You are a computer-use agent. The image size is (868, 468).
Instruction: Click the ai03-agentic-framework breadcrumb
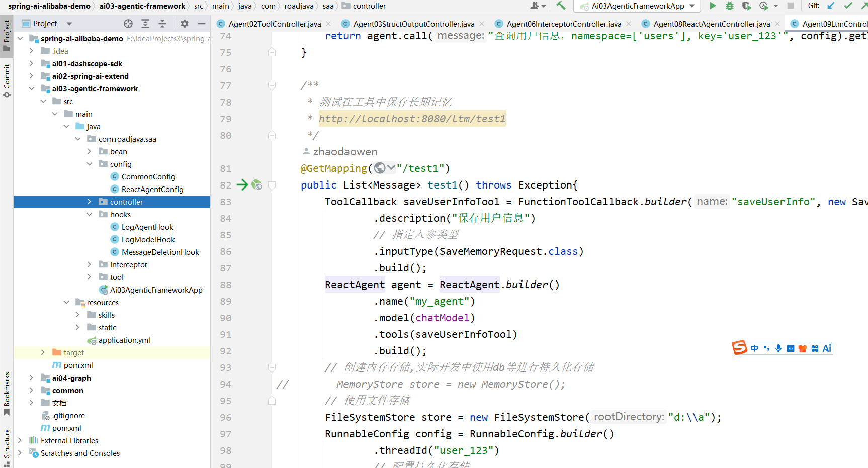point(142,6)
